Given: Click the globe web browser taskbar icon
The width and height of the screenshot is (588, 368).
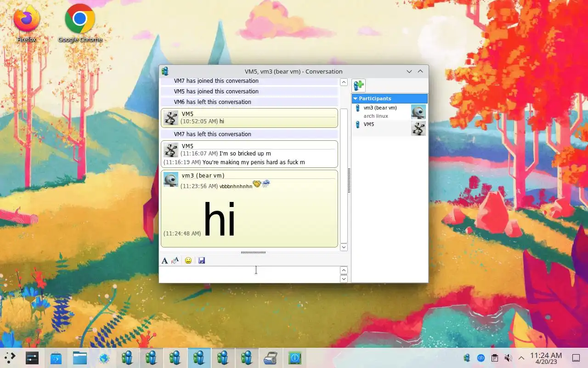Looking at the screenshot, I should click(104, 358).
